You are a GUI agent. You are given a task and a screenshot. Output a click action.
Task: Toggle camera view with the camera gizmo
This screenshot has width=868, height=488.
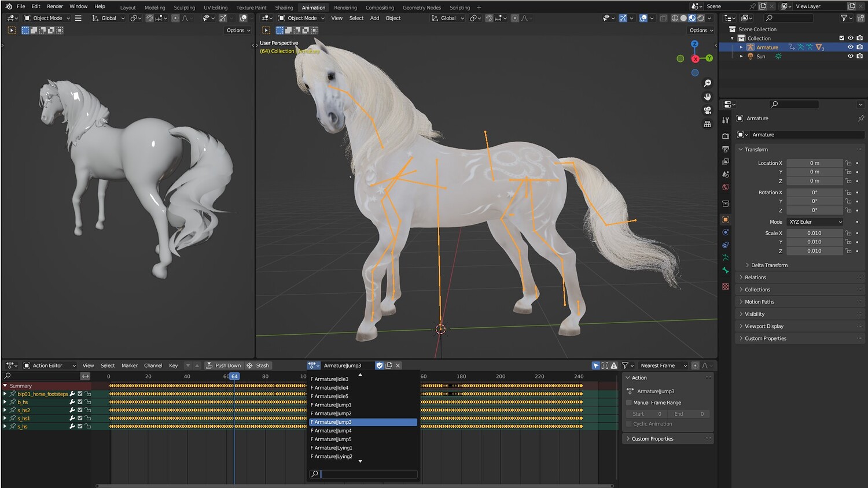click(x=707, y=110)
